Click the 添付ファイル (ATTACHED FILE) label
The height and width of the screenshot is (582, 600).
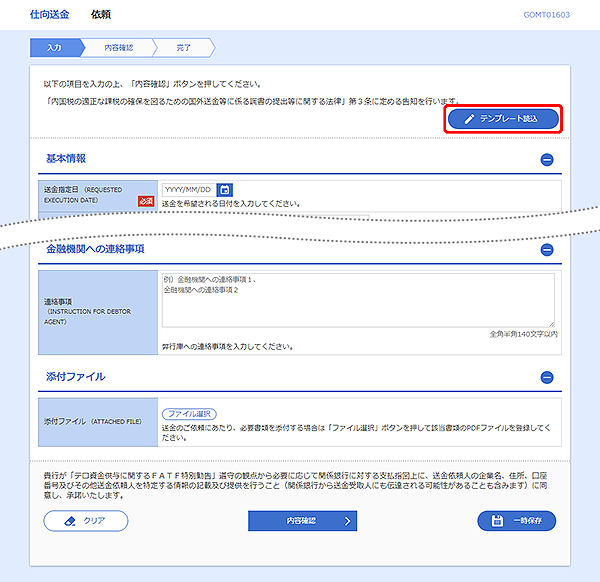click(93, 421)
